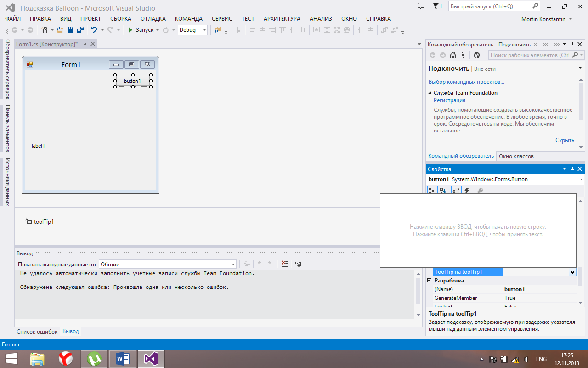Open the АРХИТЕКТУРА menu

tap(282, 19)
